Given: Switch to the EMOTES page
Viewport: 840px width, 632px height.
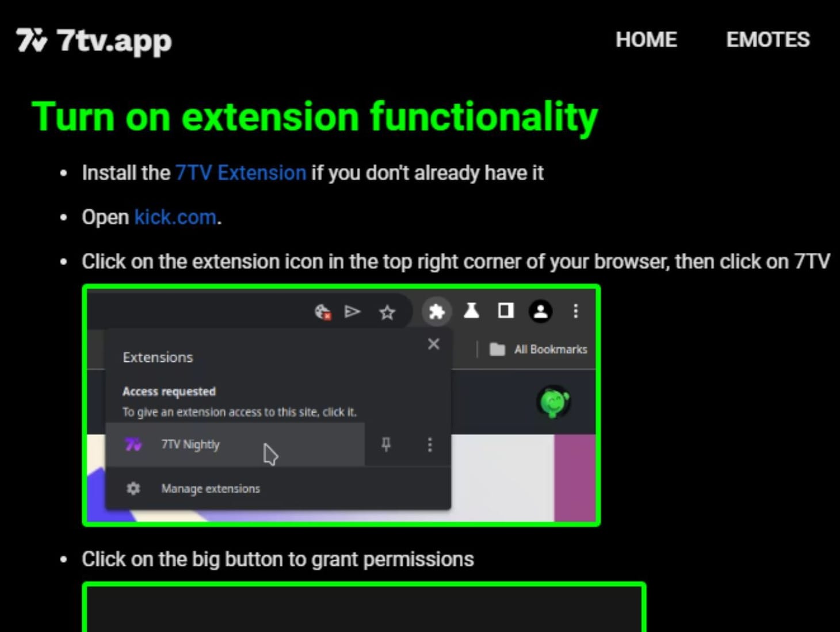Looking at the screenshot, I should pos(768,40).
